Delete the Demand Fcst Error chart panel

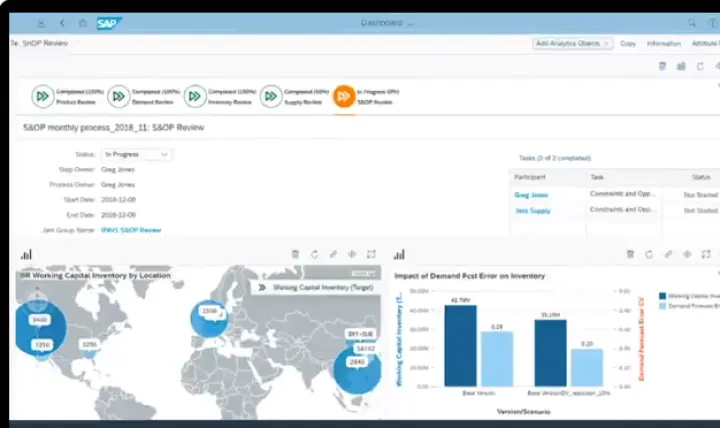tap(630, 254)
